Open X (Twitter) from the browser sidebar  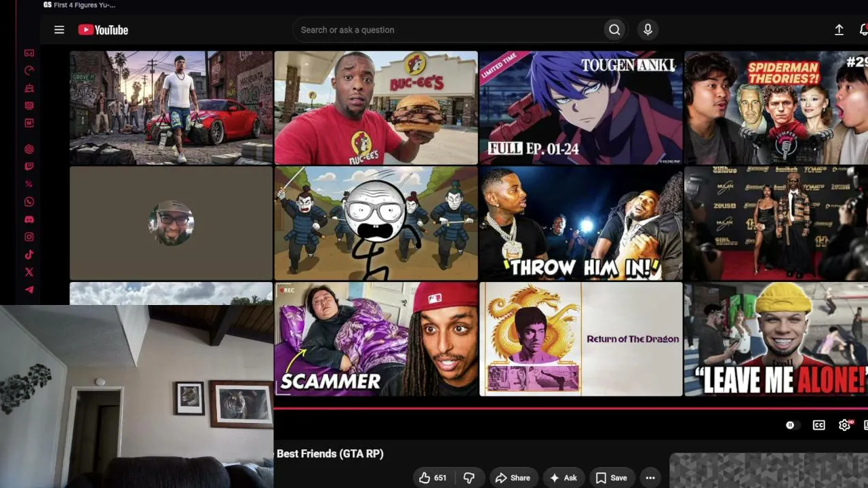pyautogui.click(x=29, y=272)
